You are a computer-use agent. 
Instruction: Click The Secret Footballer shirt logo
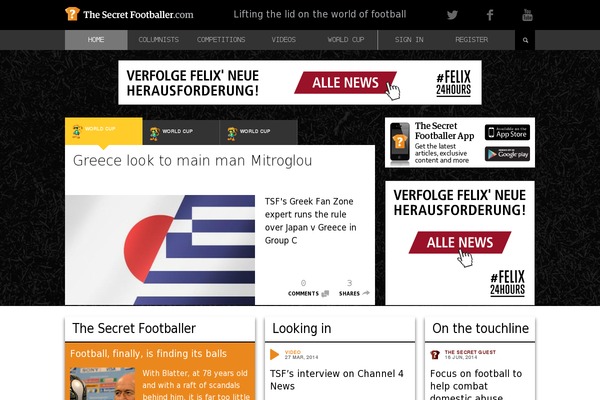(72, 14)
